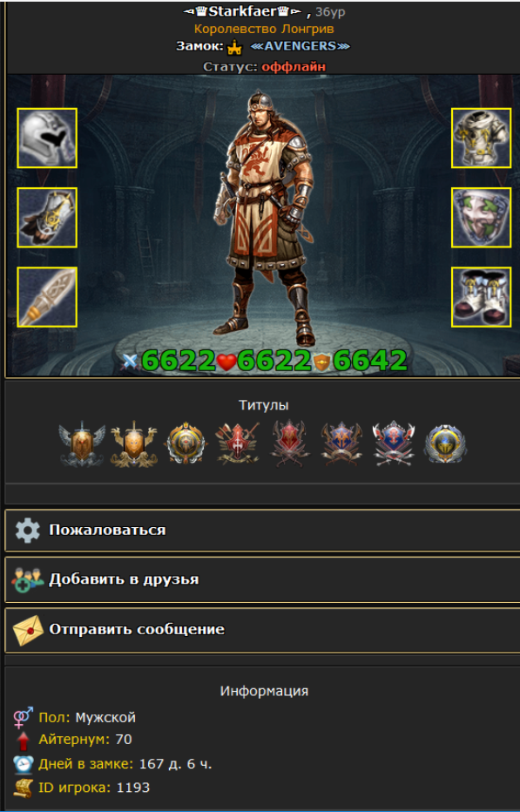
Task: Click the silver helmet equipment slot
Action: coord(47,138)
